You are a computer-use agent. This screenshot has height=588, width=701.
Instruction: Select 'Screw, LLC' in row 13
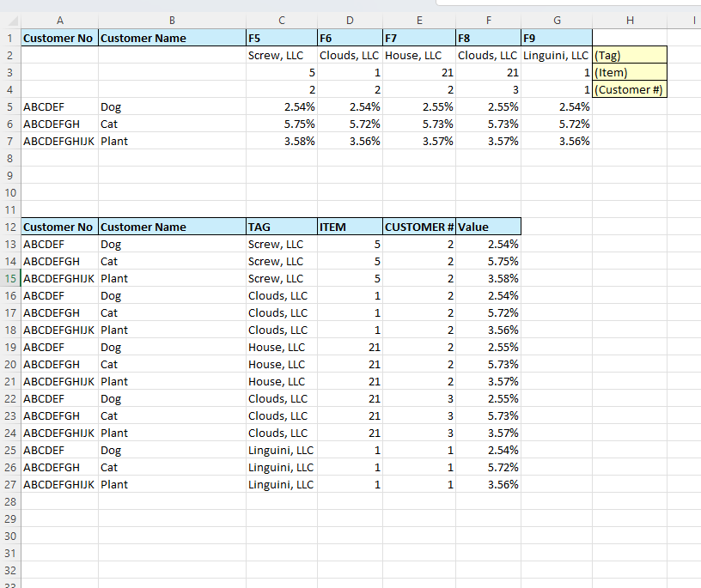(x=282, y=244)
